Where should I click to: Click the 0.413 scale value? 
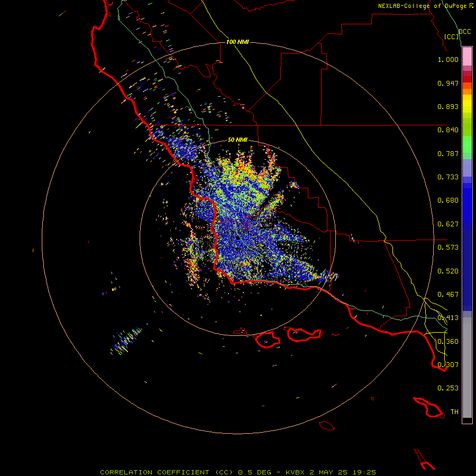click(x=448, y=318)
